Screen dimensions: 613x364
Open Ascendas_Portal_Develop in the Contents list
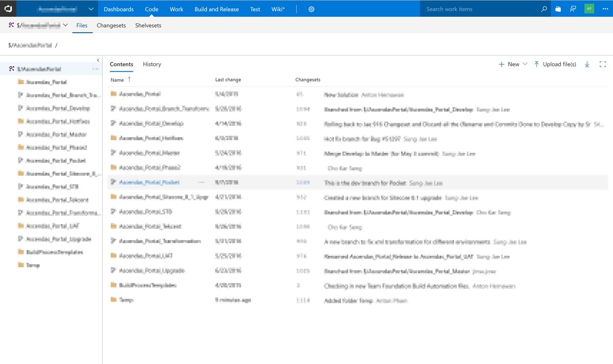pos(151,124)
